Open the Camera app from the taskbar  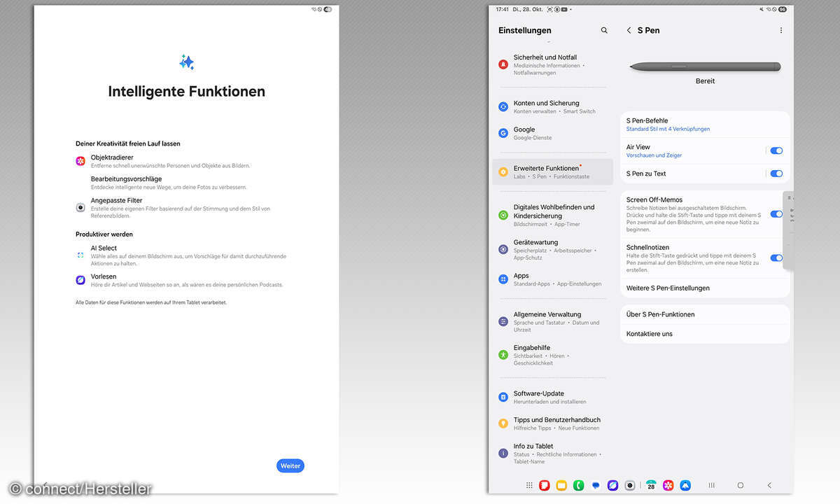[629, 485]
